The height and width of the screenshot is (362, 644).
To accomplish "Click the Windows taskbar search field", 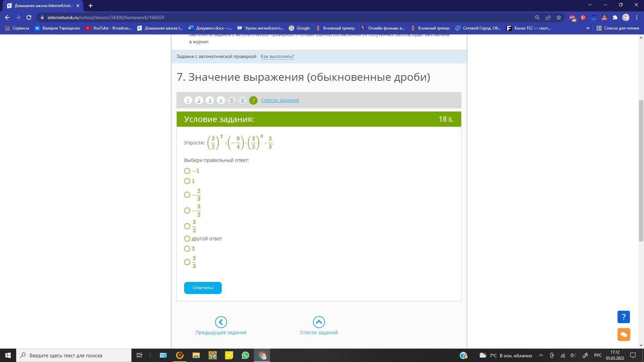I will pyautogui.click(x=74, y=355).
